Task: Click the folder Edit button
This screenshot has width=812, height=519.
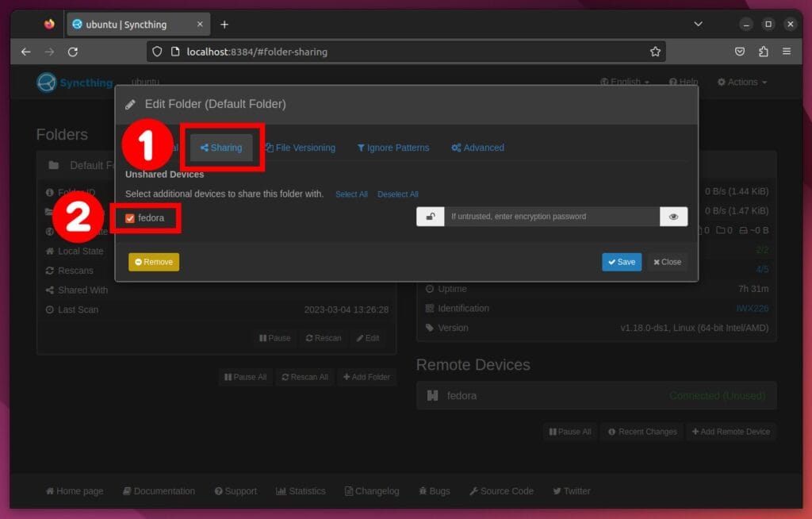Action: click(x=368, y=338)
